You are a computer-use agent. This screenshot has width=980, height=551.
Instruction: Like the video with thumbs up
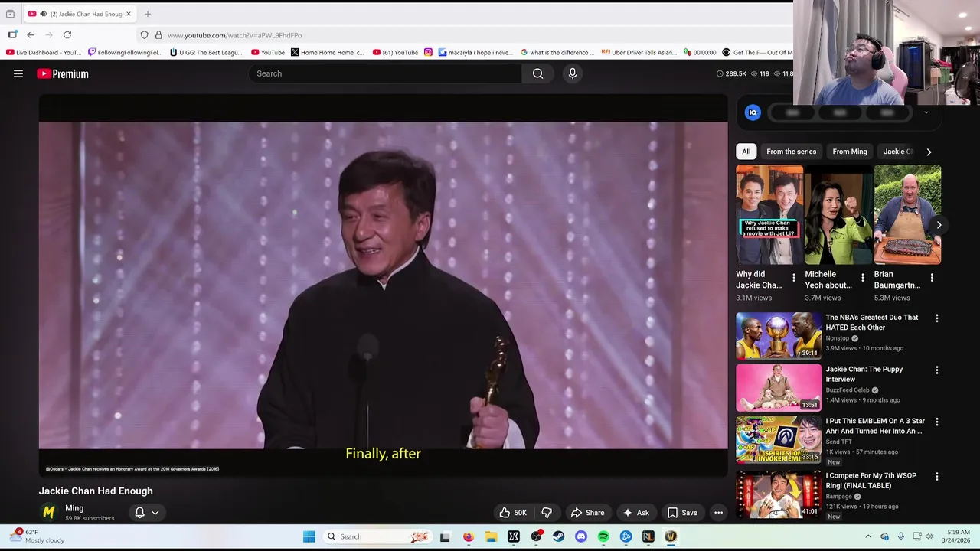tap(512, 513)
